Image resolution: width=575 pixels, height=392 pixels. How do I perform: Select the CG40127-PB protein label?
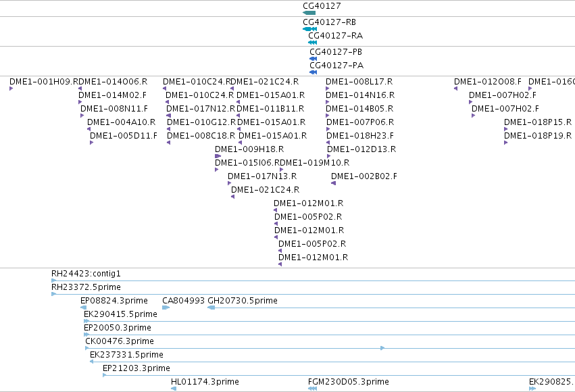[336, 52]
